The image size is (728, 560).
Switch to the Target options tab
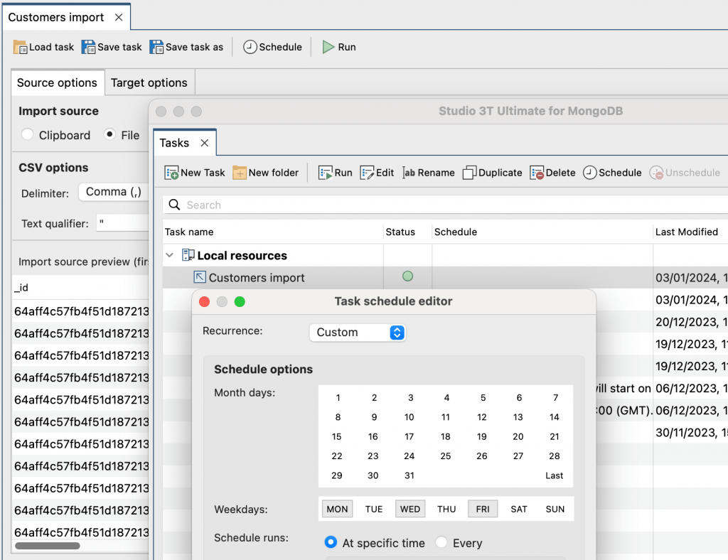coord(149,82)
